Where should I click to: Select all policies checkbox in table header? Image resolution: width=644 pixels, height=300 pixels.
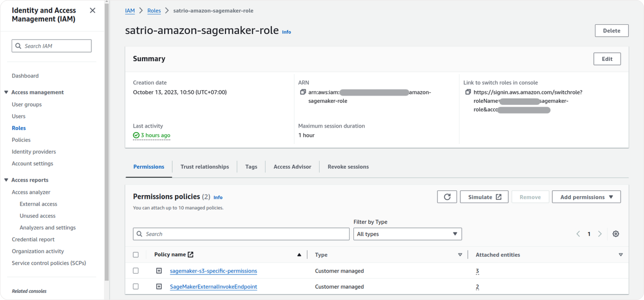click(136, 255)
